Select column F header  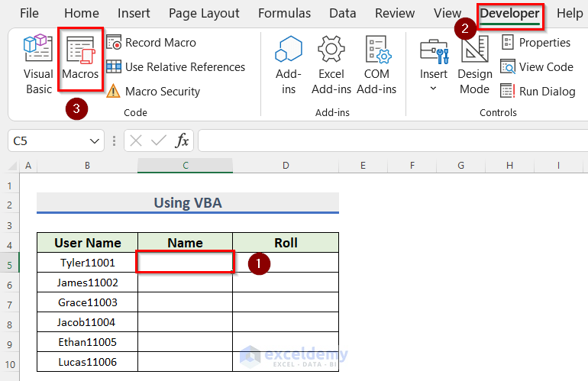tap(412, 166)
